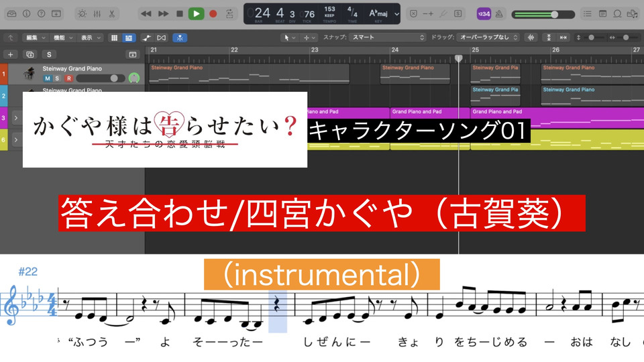Toggle global track Solo S button

(49, 54)
